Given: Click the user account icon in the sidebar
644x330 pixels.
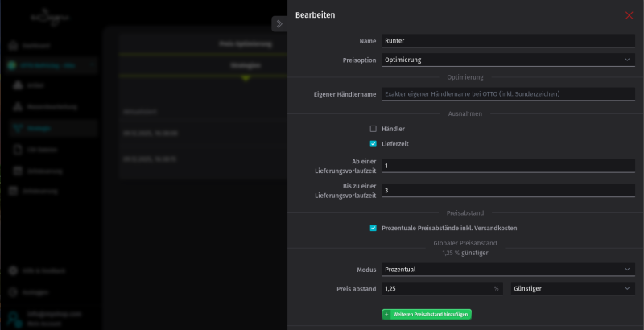Looking at the screenshot, I should click(x=13, y=319).
